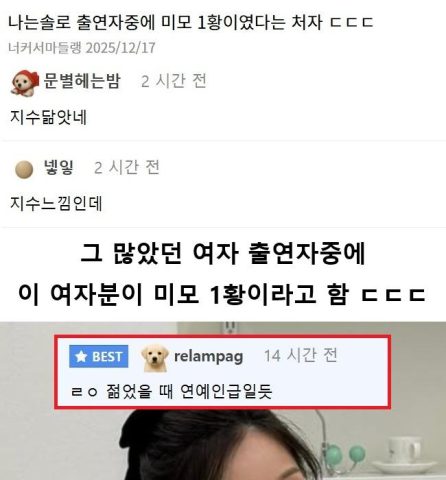
Task: Click the Labrador puppy avatar beside relampag
Action: 155,358
